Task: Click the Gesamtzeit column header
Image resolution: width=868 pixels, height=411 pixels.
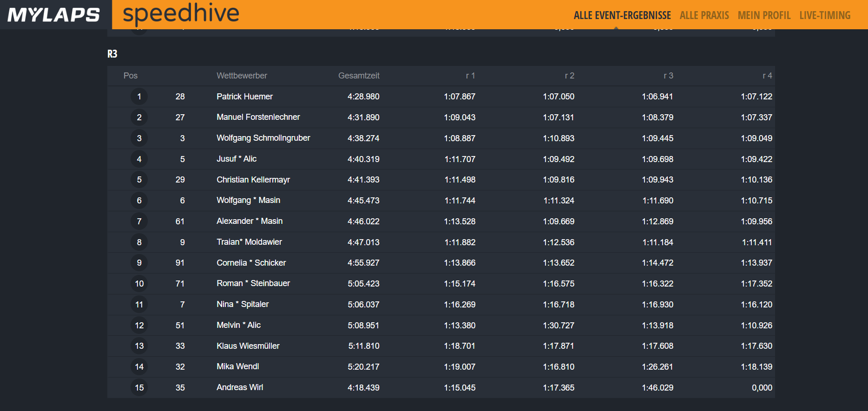Action: click(x=359, y=76)
